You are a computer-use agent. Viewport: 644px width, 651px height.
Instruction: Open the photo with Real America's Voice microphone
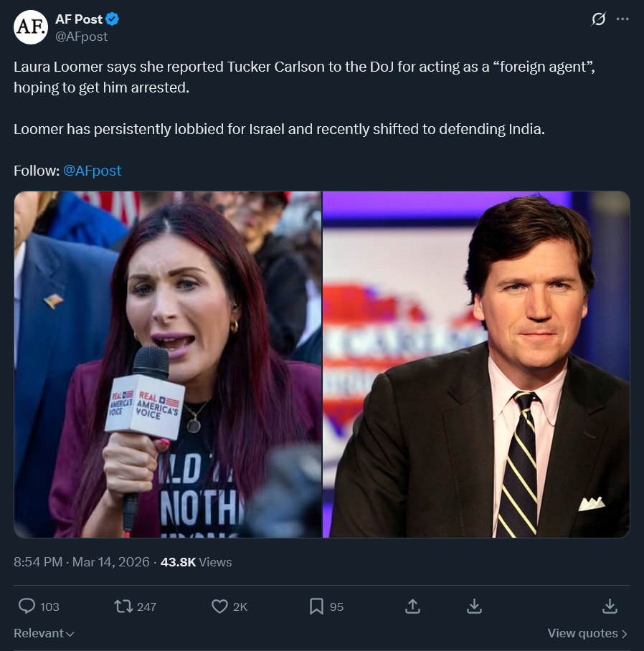coord(168,364)
